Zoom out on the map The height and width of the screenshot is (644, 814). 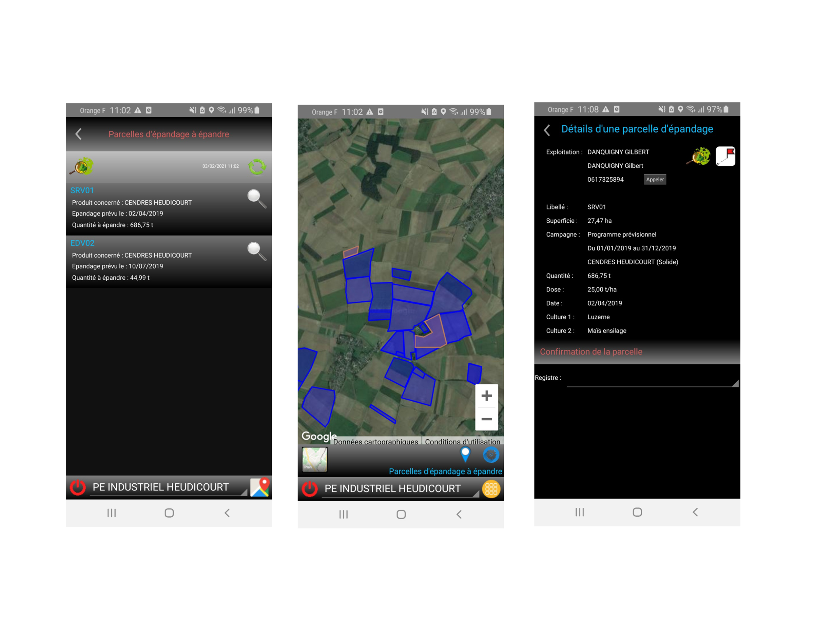(x=486, y=419)
